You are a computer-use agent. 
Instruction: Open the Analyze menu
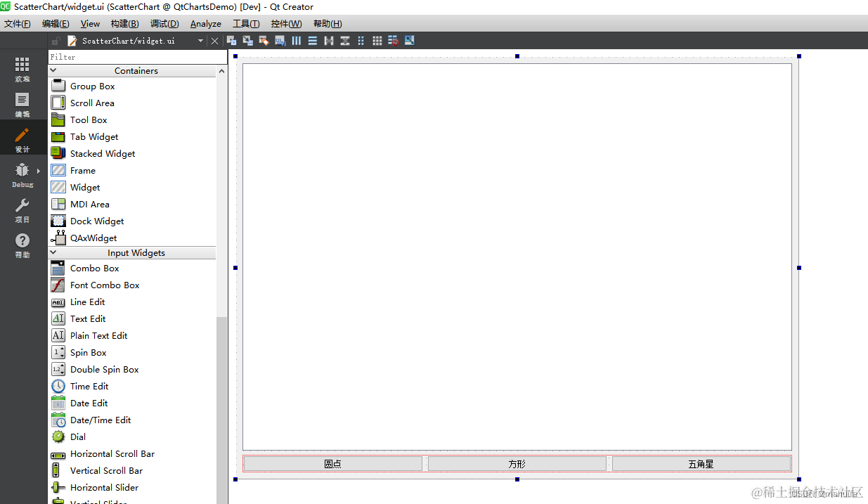click(x=206, y=24)
